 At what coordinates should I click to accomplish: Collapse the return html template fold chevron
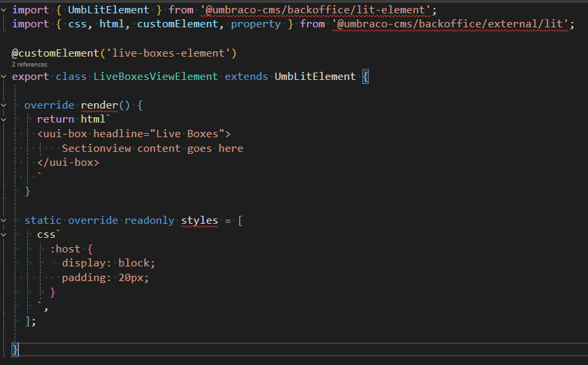pos(4,119)
